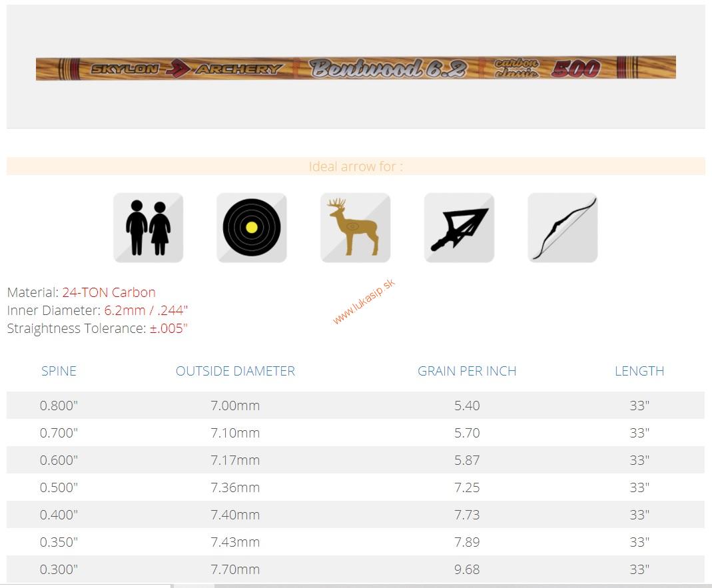Click the GRAIN PER INCH column header

[467, 371]
